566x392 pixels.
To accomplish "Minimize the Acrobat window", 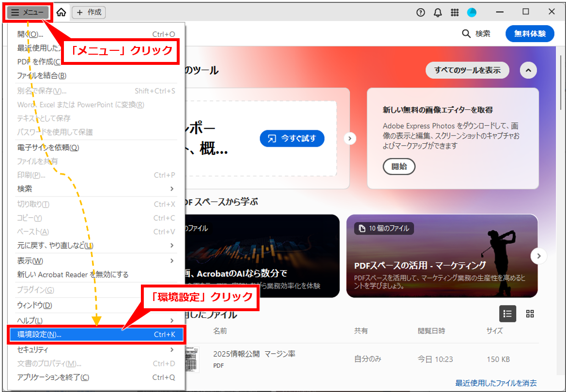I will pyautogui.click(x=500, y=12).
